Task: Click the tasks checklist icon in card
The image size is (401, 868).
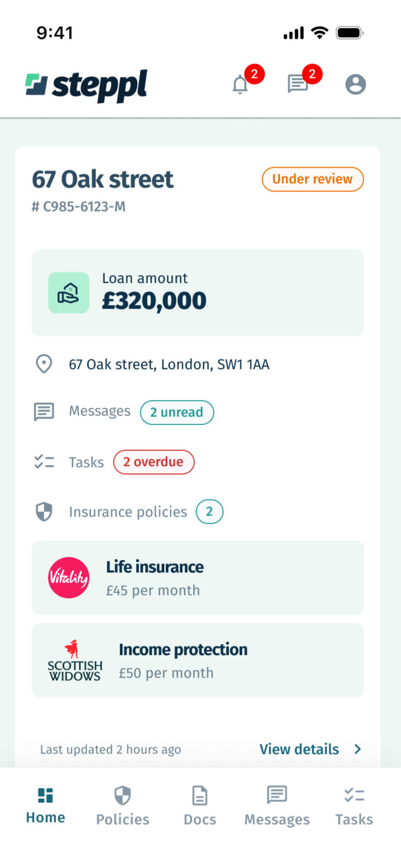Action: click(x=44, y=462)
